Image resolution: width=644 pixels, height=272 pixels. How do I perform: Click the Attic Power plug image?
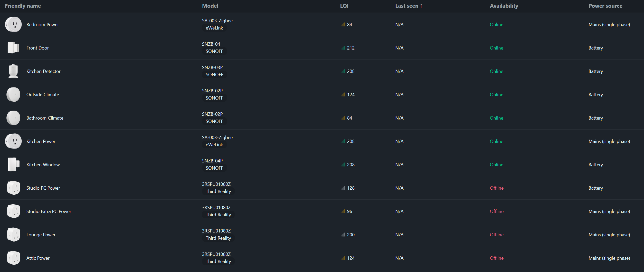(x=13, y=258)
